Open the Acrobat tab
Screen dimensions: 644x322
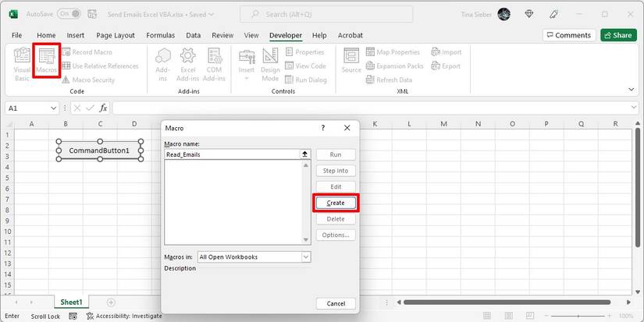(x=350, y=35)
